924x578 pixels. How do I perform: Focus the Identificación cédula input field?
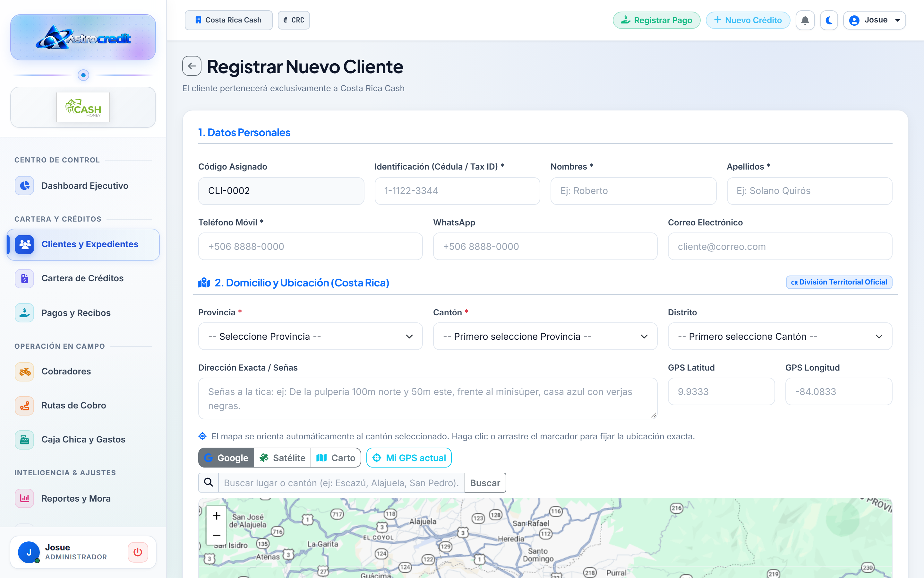coord(457,191)
